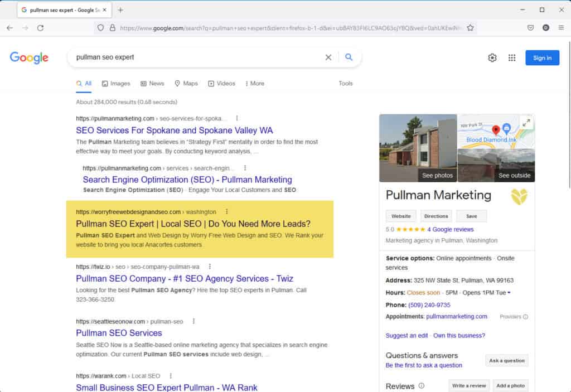The width and height of the screenshot is (571, 392).
Task: Reload the page with refresh icon
Action: coord(40,28)
